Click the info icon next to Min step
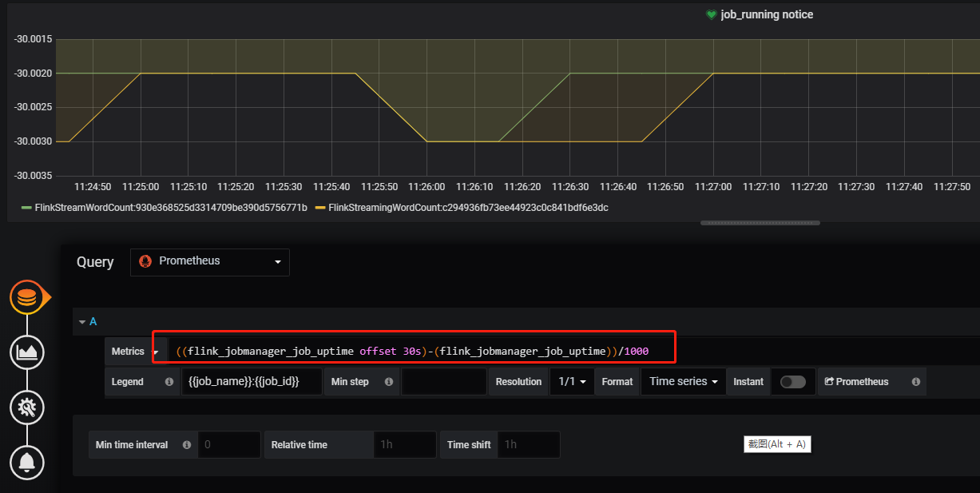 coord(389,381)
